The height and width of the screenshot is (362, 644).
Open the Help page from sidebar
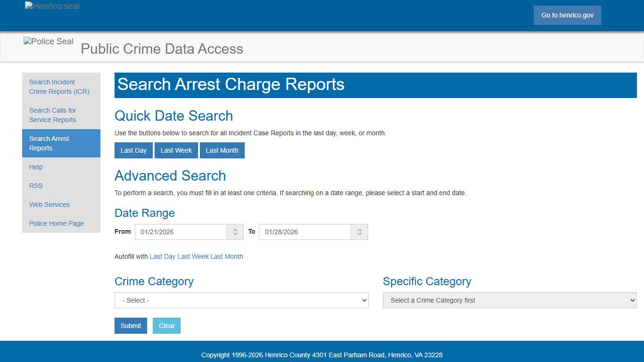click(36, 167)
